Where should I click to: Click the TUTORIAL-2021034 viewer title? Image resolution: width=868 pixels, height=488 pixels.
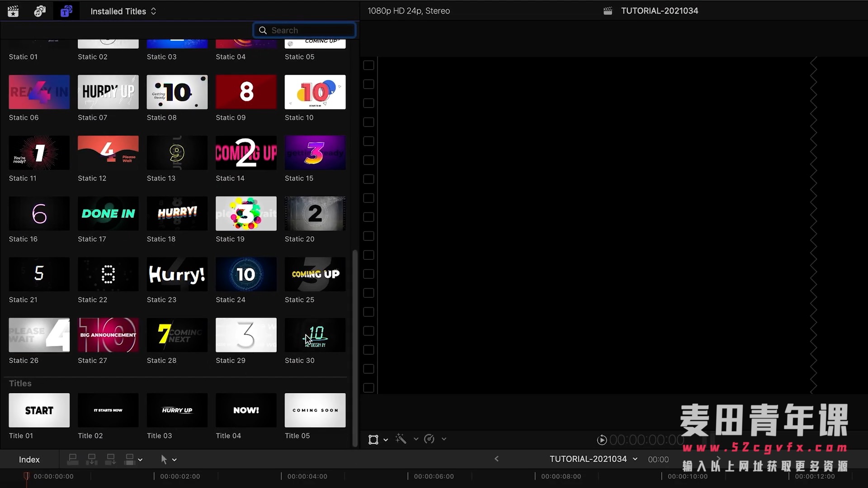tap(660, 11)
